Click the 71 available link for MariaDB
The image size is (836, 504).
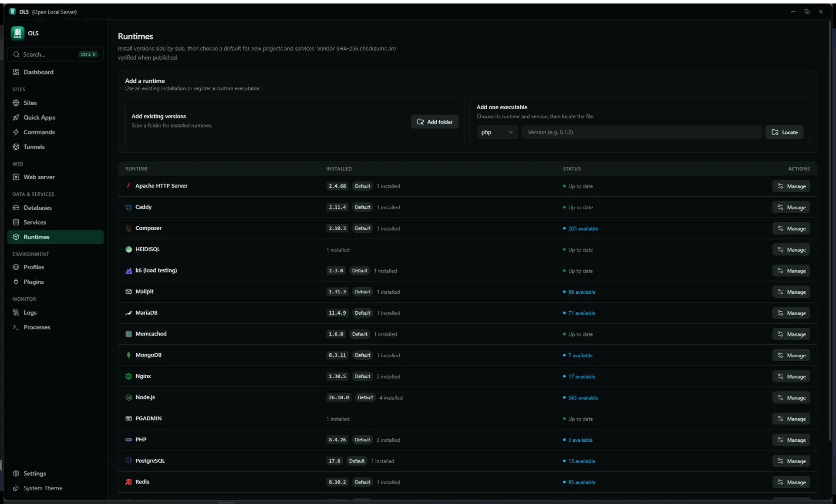(x=581, y=313)
